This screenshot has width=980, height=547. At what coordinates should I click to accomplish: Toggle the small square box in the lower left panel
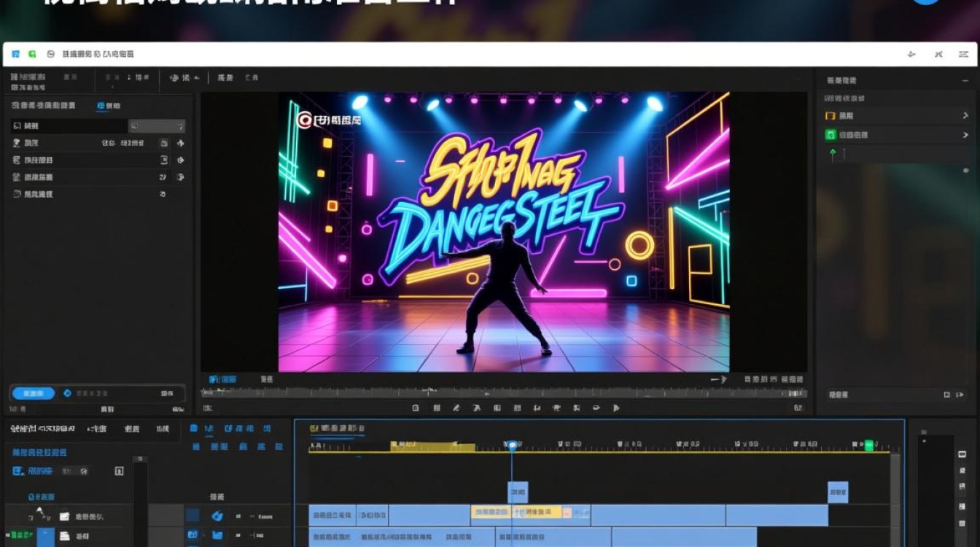119,471
